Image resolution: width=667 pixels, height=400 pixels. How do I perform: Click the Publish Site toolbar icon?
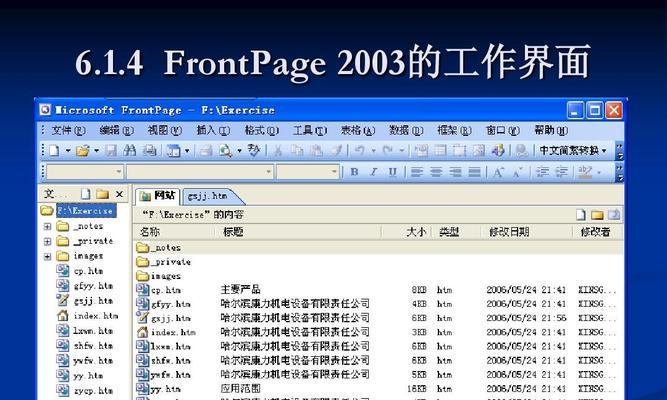point(149,150)
